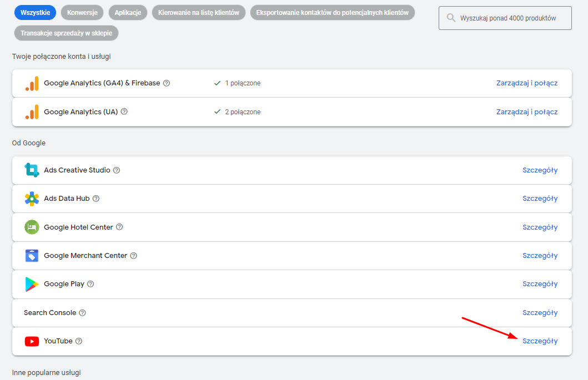Click the Google Analytics GA4 & Firebase logo

(x=32, y=83)
